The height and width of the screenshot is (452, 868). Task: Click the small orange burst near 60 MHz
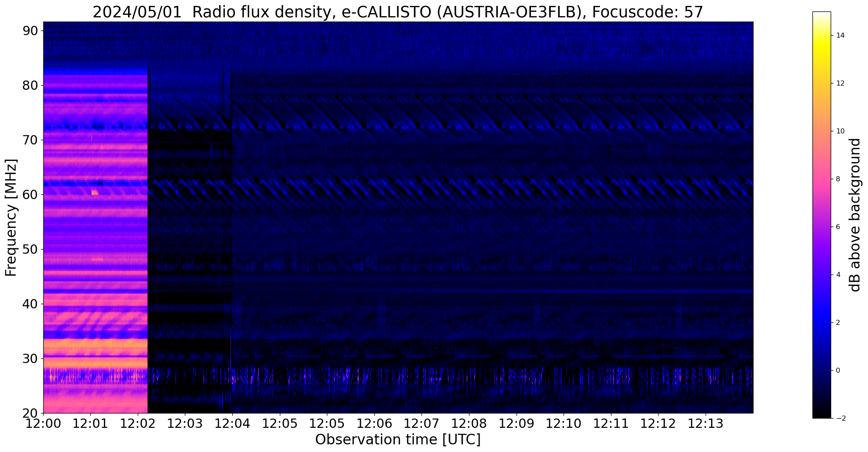click(95, 193)
